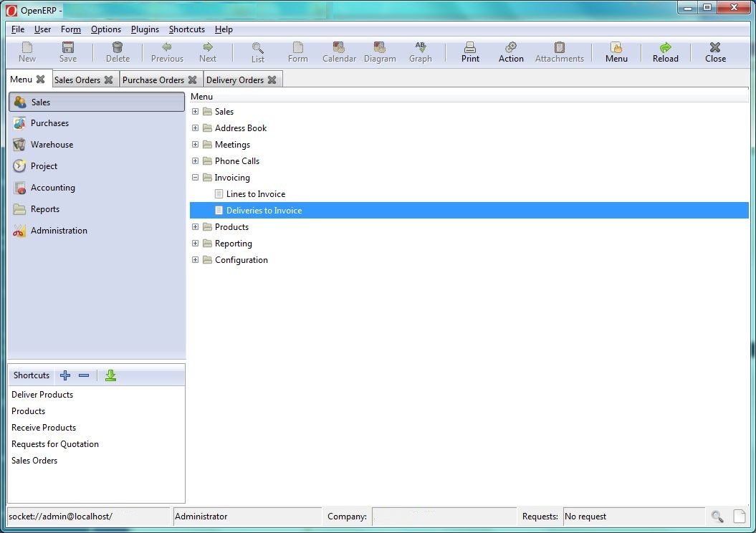
Task: Click the Menu column header
Action: [x=469, y=97]
